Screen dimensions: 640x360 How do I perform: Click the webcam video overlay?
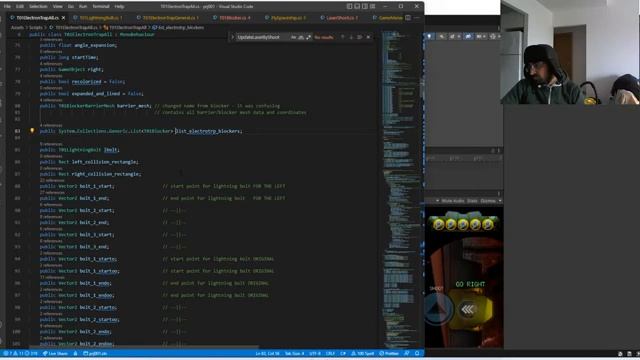570,52
